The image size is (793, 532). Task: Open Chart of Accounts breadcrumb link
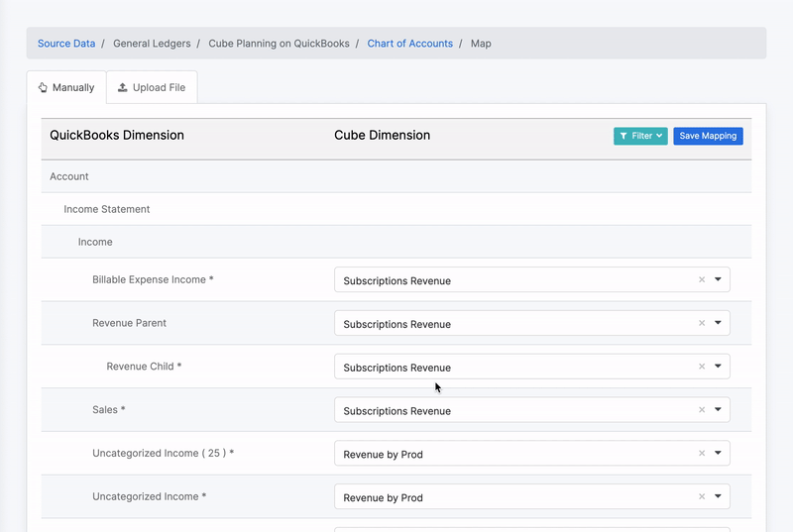point(409,44)
